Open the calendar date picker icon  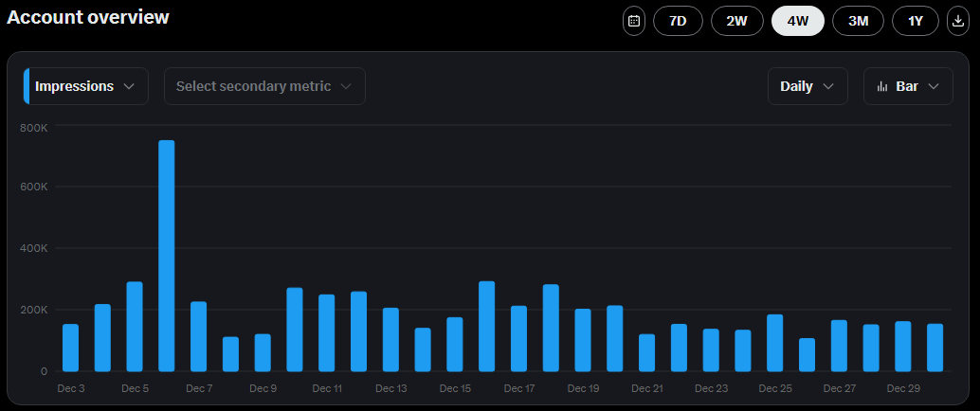tap(633, 21)
